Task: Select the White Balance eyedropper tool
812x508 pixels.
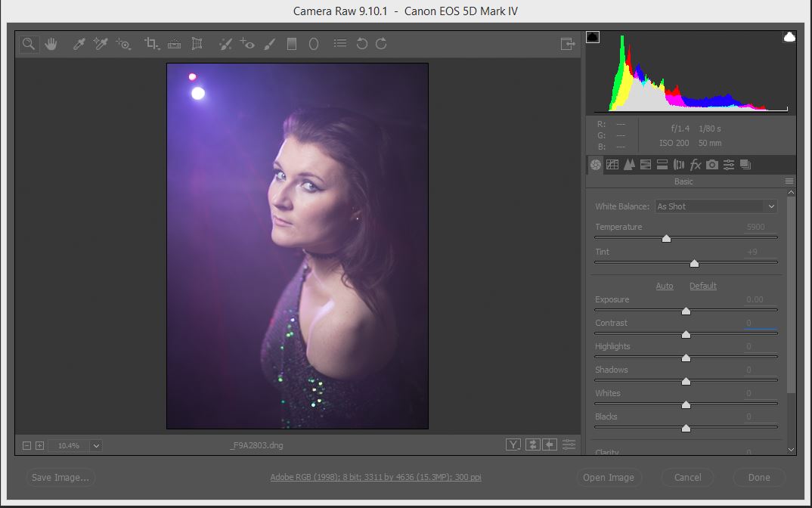Action: click(79, 44)
